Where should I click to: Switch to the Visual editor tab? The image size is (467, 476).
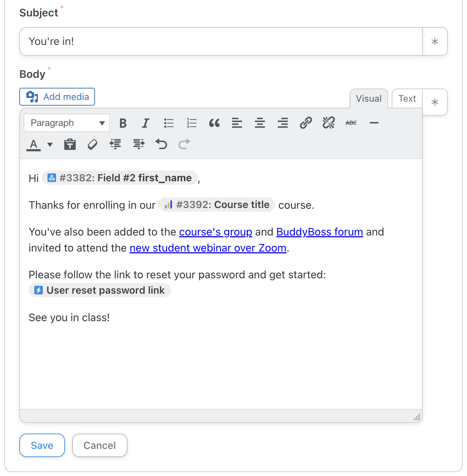pos(368,99)
